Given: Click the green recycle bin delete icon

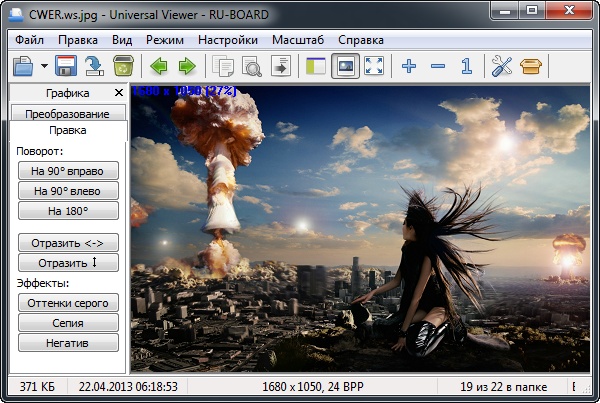Looking at the screenshot, I should pos(124,67).
